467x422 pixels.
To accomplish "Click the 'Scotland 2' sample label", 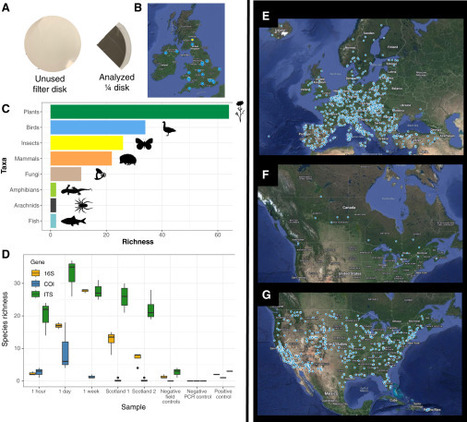I will (x=144, y=391).
